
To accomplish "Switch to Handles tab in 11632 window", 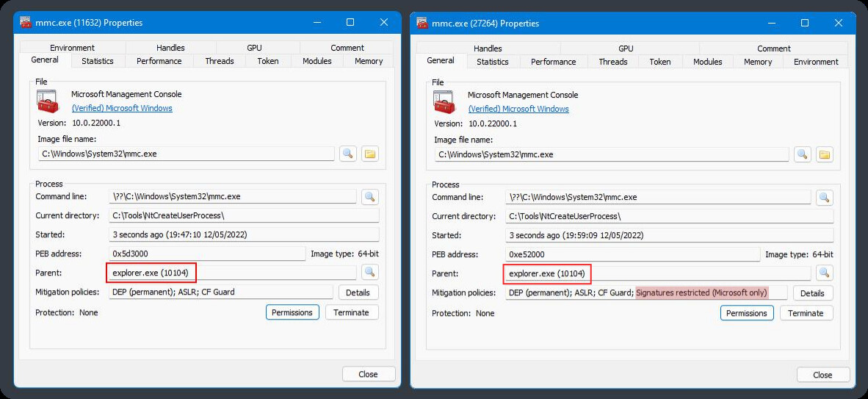I will (x=170, y=48).
